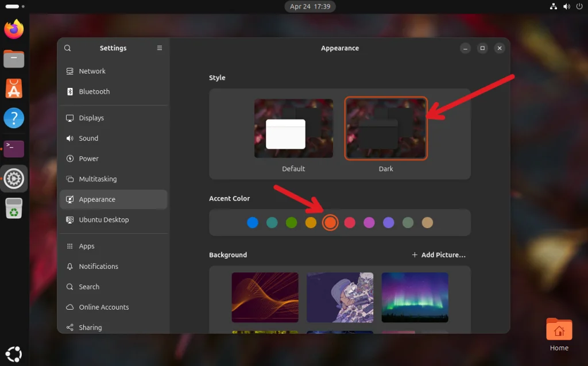Click the Apps grid icon
588x366 pixels.
[x=69, y=246]
